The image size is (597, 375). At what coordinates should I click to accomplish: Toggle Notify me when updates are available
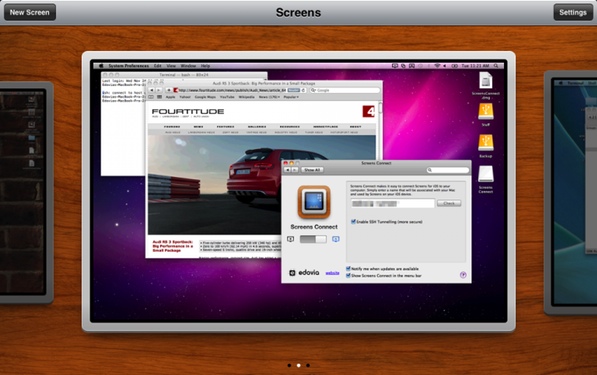pos(348,269)
